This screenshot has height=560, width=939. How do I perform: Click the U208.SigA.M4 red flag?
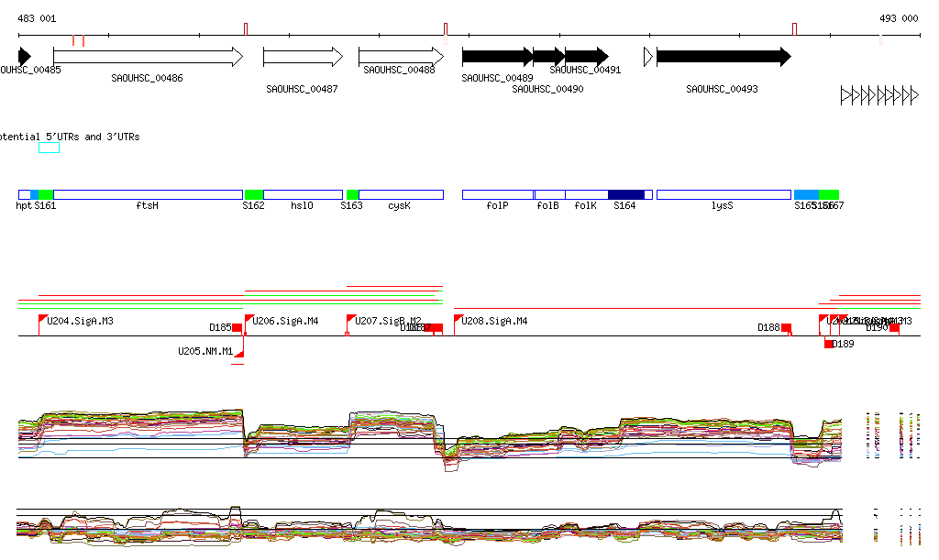tap(458, 320)
